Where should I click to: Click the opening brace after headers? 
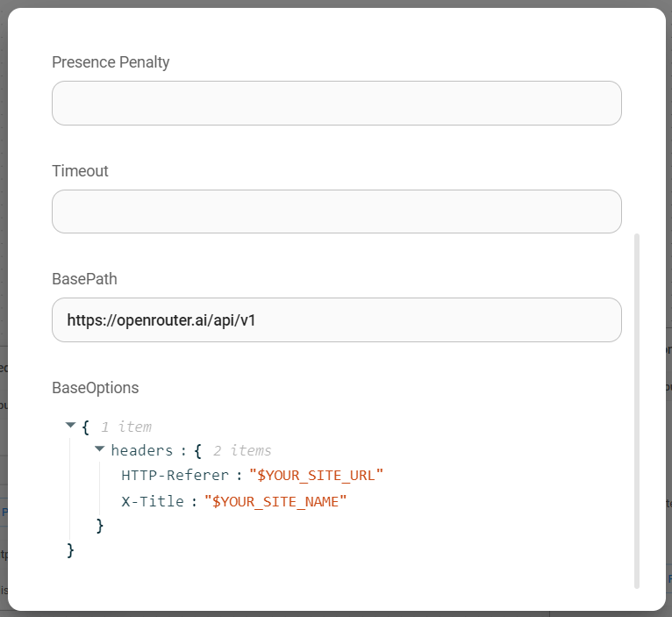pyautogui.click(x=198, y=450)
